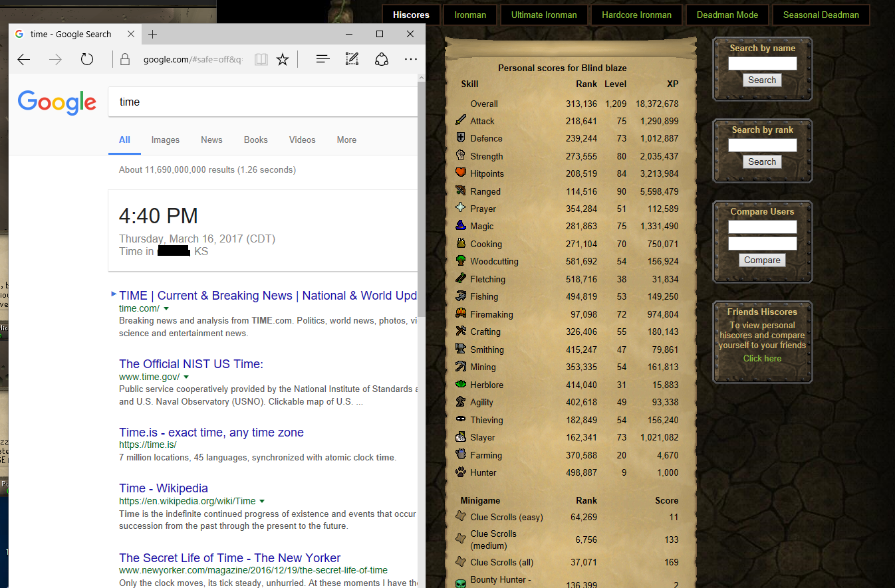The width and height of the screenshot is (895, 588).
Task: Click the Search button under Search by rank
Action: 762,161
